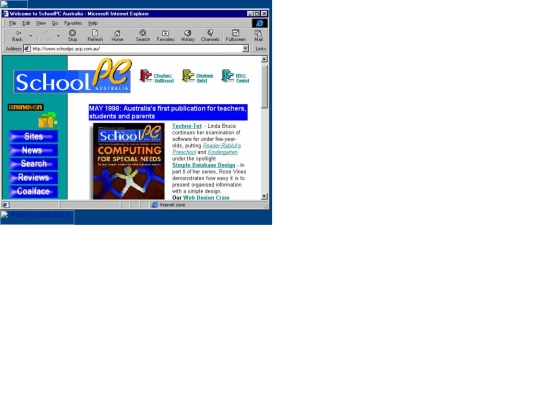Open the Edit menu
This screenshot has width=540, height=405.
pos(26,23)
